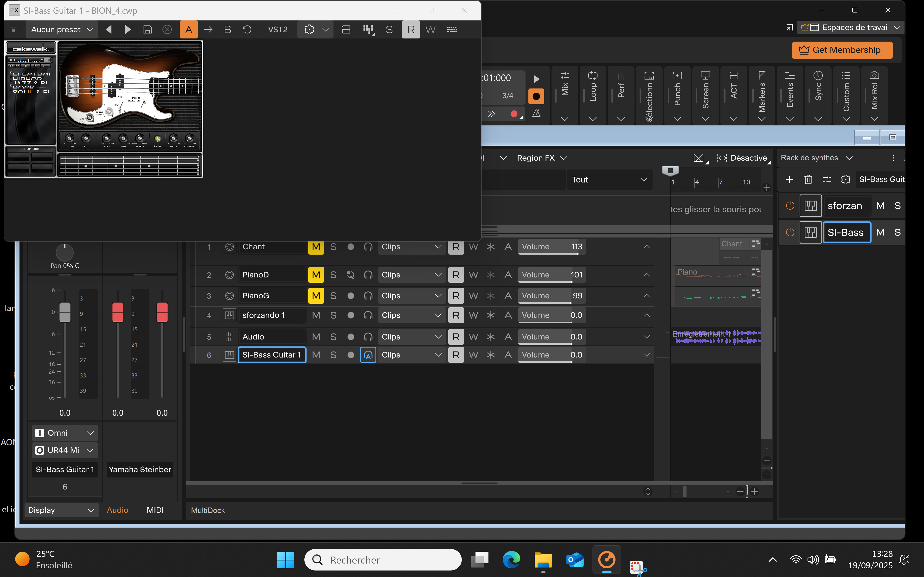Add a new synth to the rack
This screenshot has height=577, width=924.
(x=789, y=179)
